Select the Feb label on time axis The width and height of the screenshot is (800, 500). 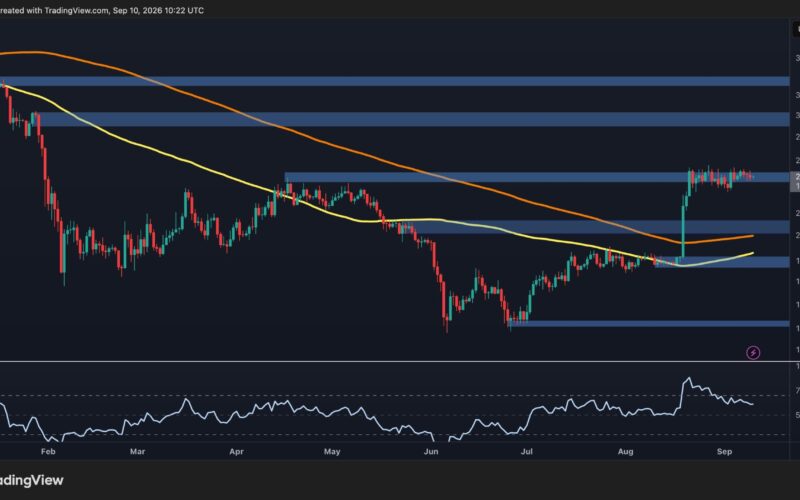point(48,452)
